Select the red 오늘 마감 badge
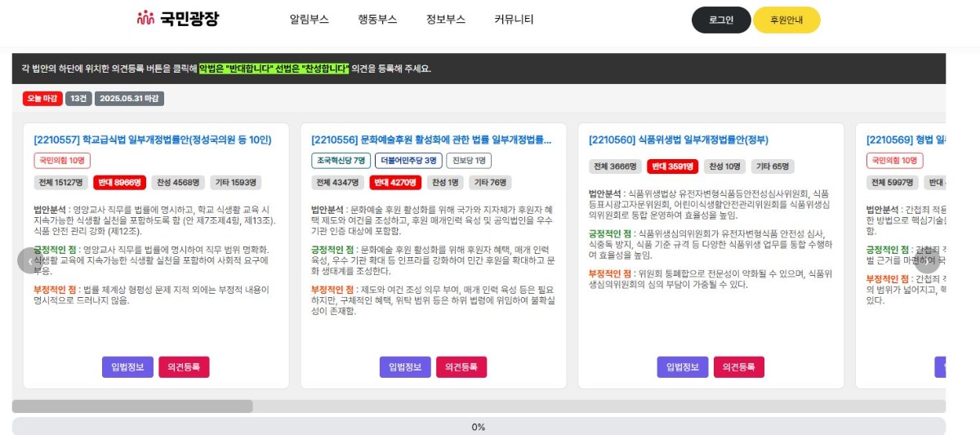 [x=42, y=99]
